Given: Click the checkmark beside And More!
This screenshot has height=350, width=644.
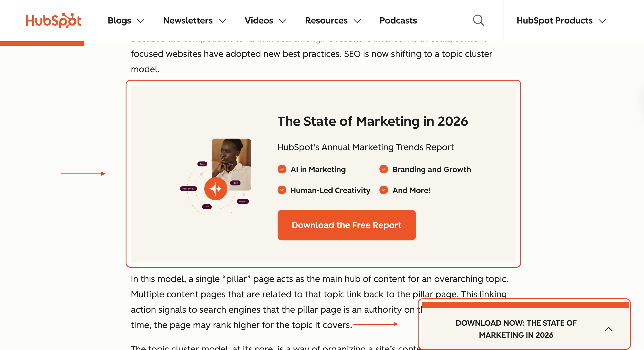Looking at the screenshot, I should tap(384, 190).
